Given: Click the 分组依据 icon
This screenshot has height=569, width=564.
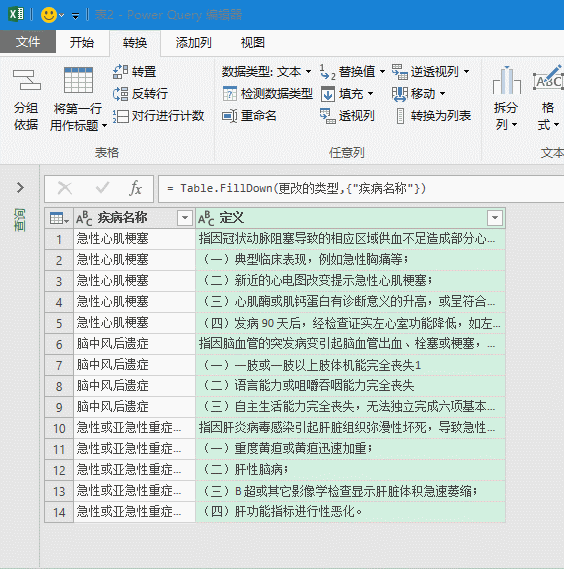Looking at the screenshot, I should click(26, 80).
